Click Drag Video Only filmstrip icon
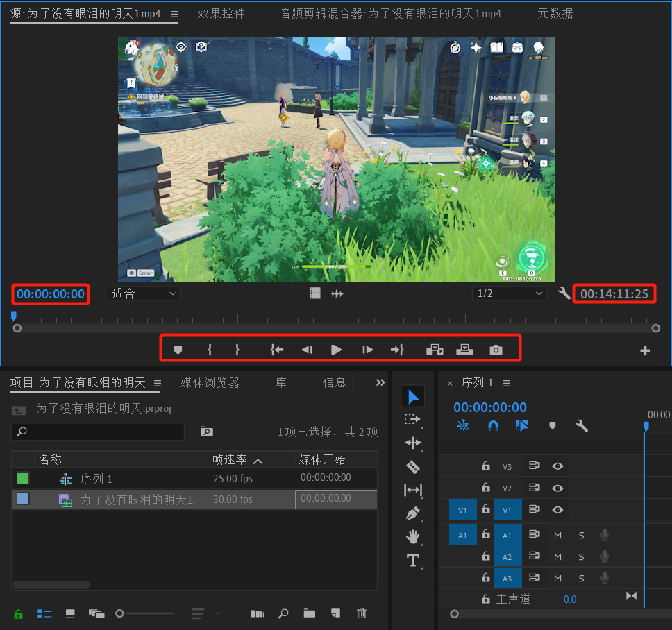672x630 pixels. [315, 293]
